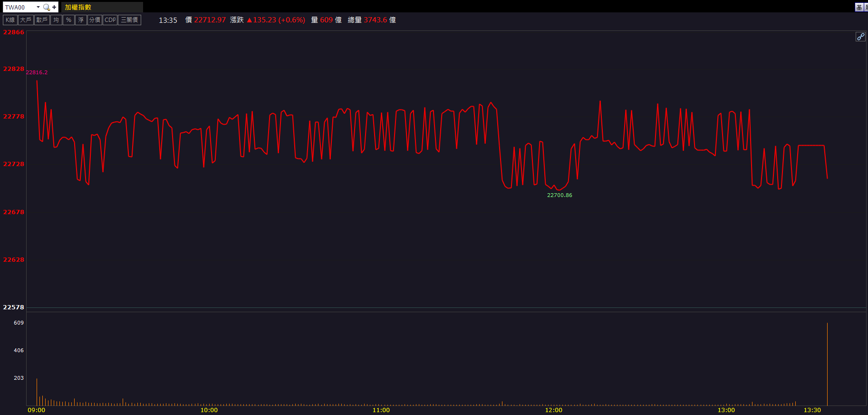Click the low label 22700.86 on chart

[x=559, y=195]
